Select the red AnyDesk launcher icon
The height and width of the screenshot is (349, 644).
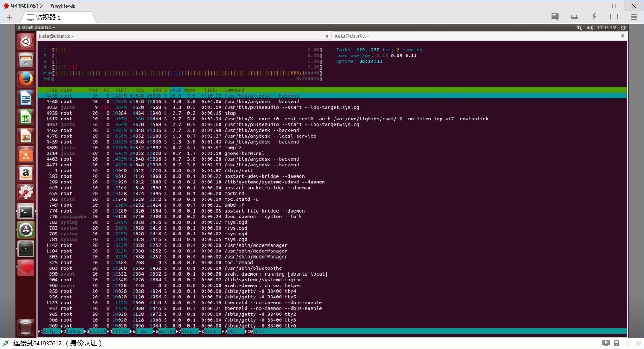click(x=26, y=268)
